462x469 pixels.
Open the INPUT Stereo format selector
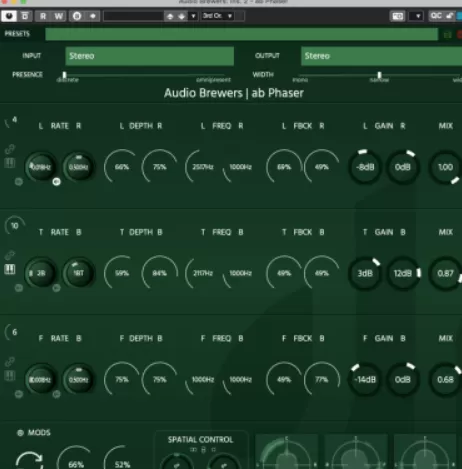click(x=149, y=56)
